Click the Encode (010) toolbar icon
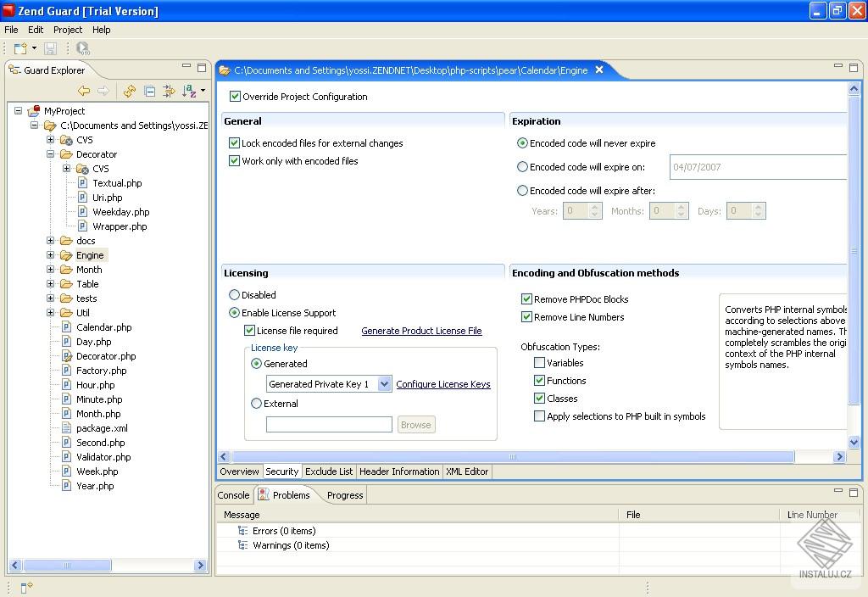This screenshot has height=597, width=868. [x=82, y=49]
